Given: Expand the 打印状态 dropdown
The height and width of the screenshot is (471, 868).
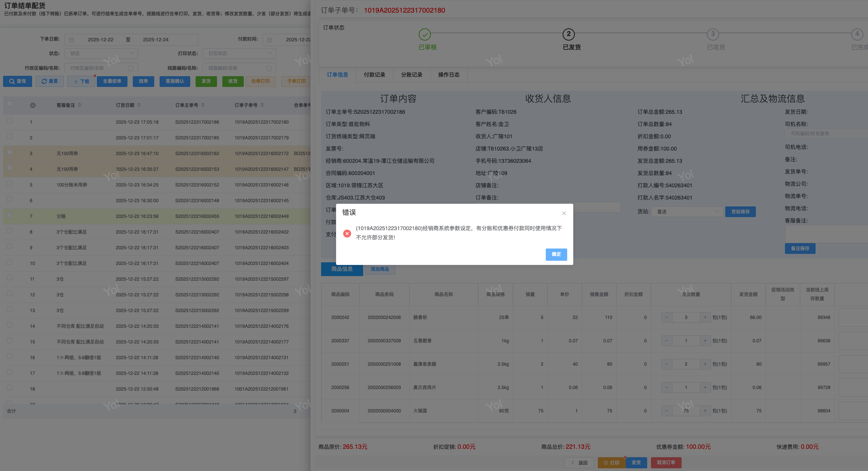Looking at the screenshot, I should 240,54.
